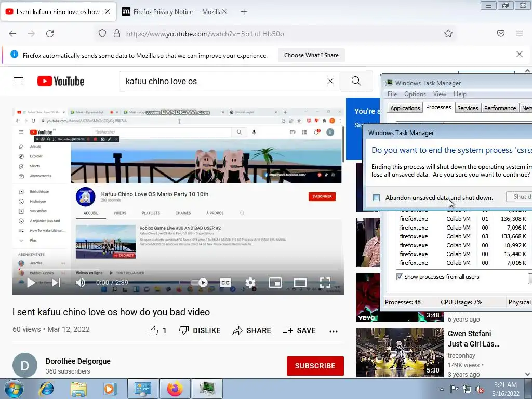
Task: Open the Save to Pocket icon
Action: pyautogui.click(x=501, y=33)
